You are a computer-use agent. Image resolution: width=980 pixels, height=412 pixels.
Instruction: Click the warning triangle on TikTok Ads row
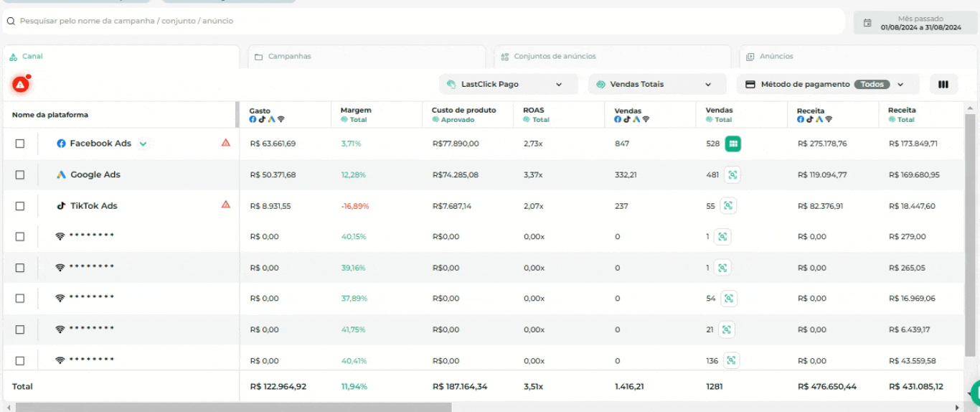(226, 205)
